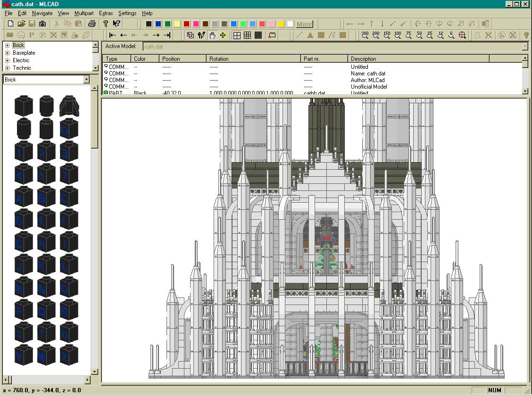Screen dimensions: 532x396
Task: Click the zoom-to-fit crosshair icon
Action: [462, 35]
